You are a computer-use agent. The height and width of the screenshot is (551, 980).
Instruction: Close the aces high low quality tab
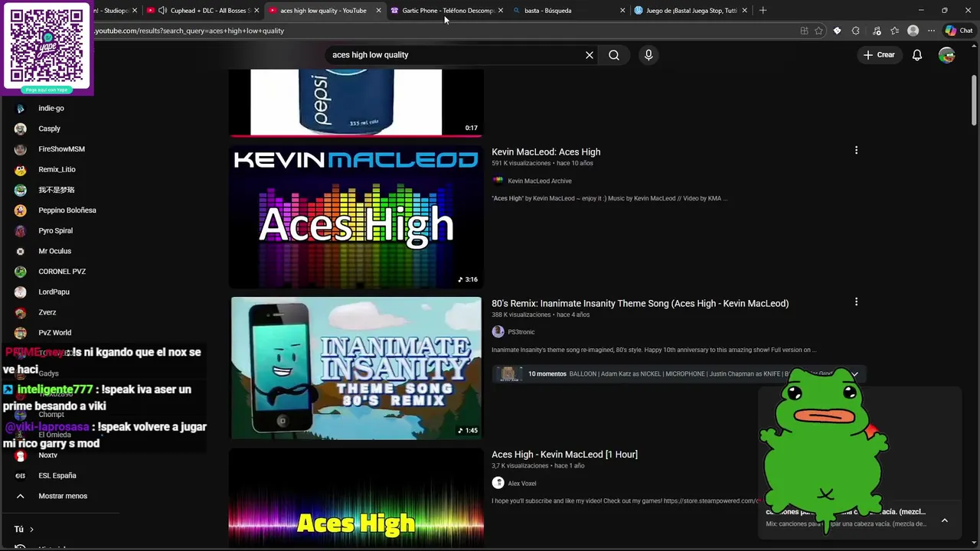(x=378, y=11)
